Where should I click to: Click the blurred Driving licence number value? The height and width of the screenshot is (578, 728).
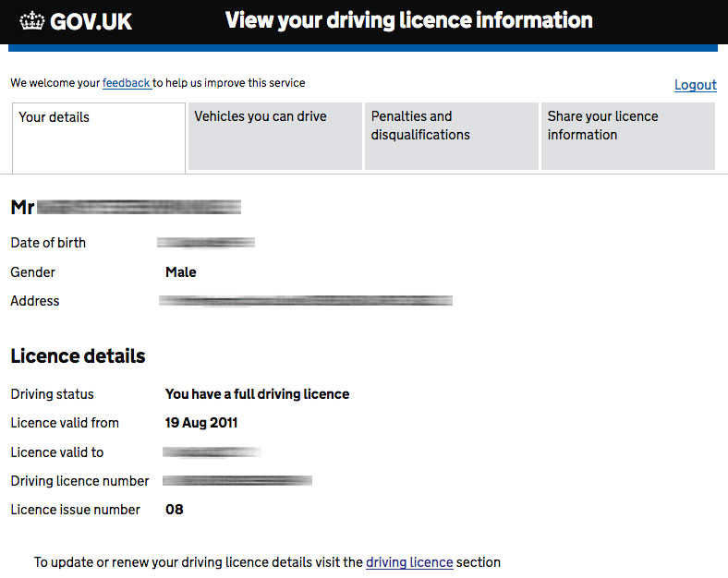click(x=237, y=480)
